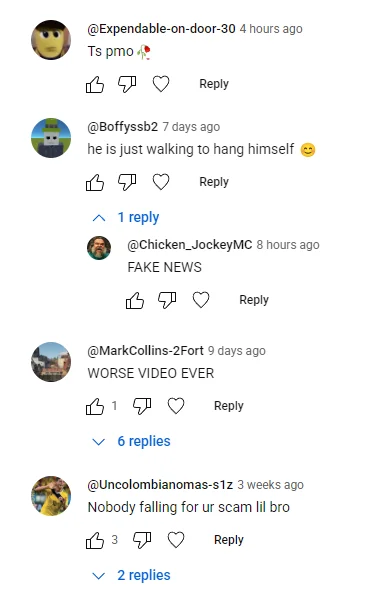Thumbs down the "FAKE NEWS" reply
Image resolution: width=367 pixels, height=593 pixels.
pos(167,300)
